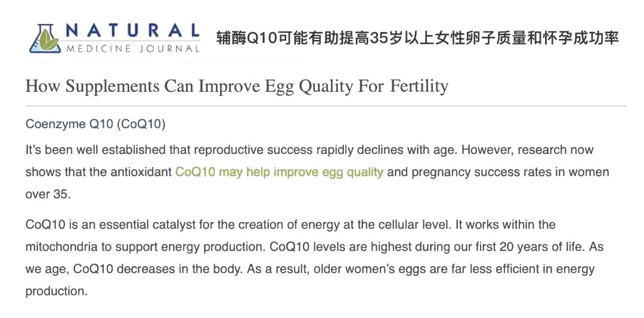Click the Chinese headline about 辅酶Q10
Screen dimensions: 644x318
[x=417, y=39]
